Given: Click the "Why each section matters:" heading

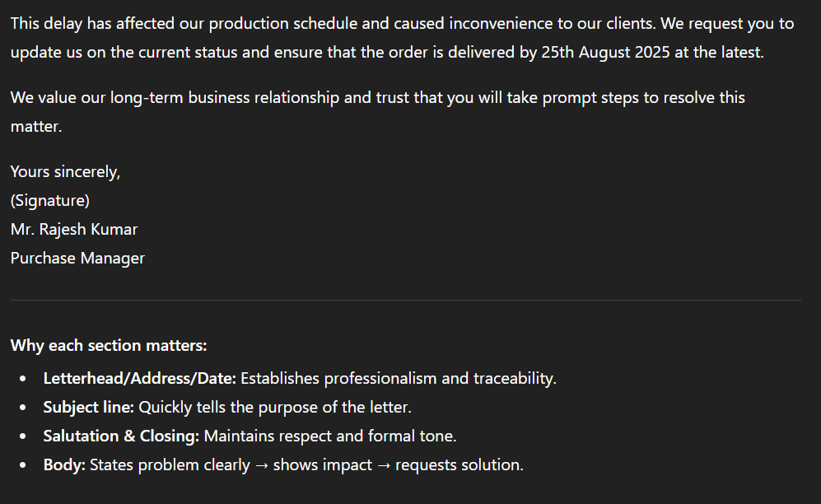Looking at the screenshot, I should point(109,345).
